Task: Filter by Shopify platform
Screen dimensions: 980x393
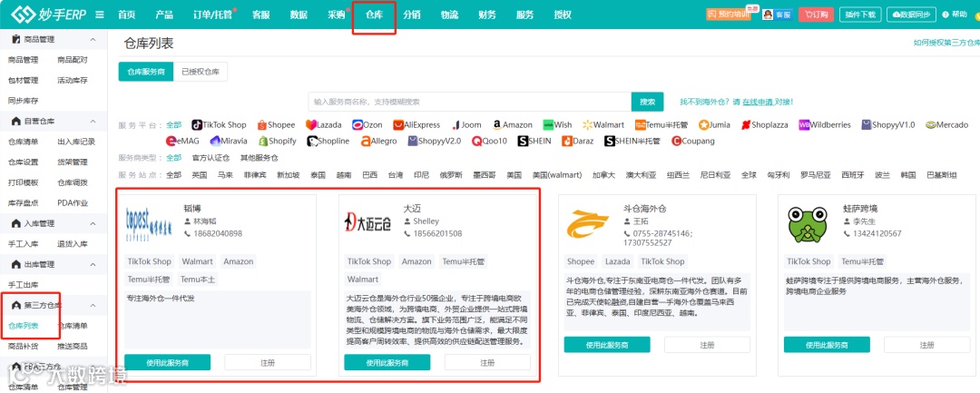Action: click(x=278, y=142)
